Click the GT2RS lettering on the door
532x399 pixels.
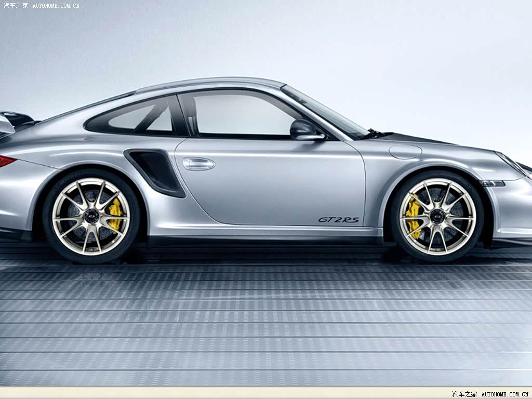pos(338,220)
